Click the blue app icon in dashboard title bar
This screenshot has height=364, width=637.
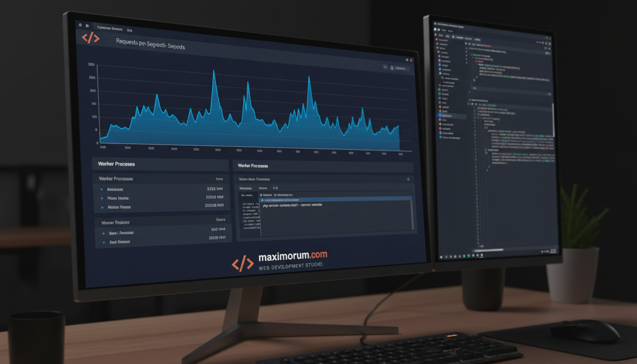(x=81, y=24)
